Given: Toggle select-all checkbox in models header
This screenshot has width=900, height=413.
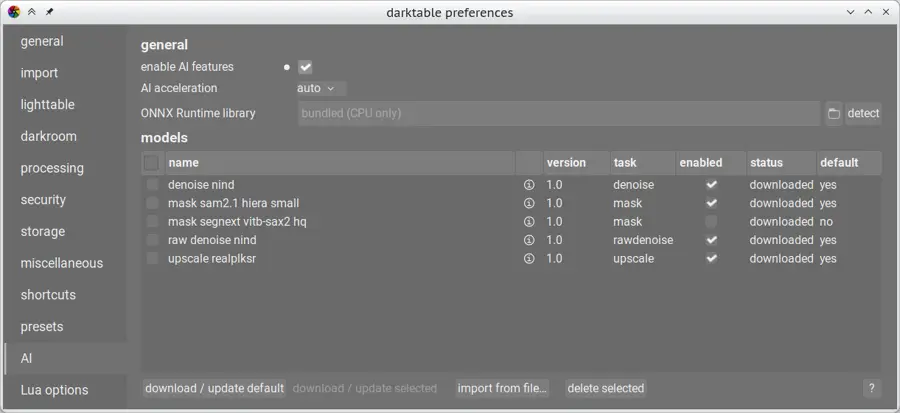Looking at the screenshot, I should click(152, 163).
